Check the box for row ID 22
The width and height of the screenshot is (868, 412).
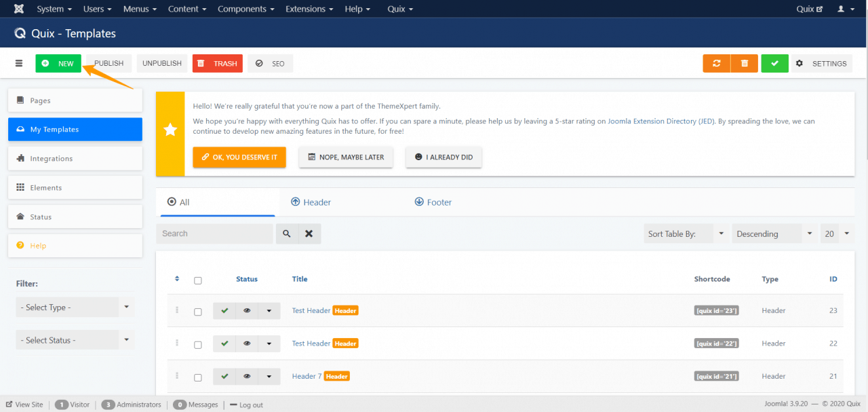[x=198, y=345]
